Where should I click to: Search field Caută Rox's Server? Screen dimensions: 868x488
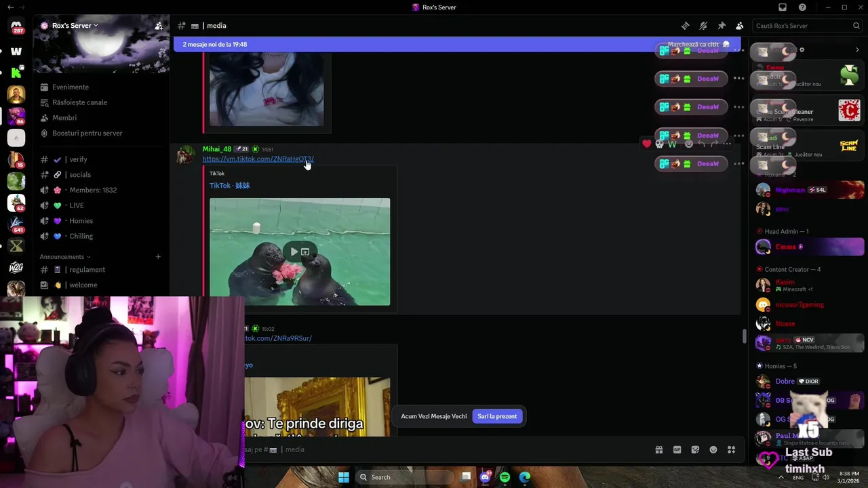(x=807, y=26)
